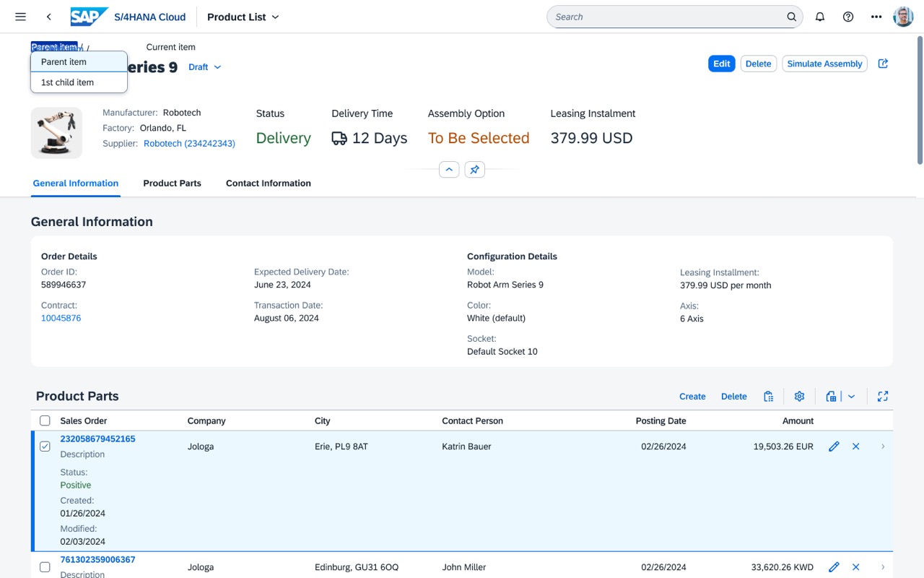The image size is (924, 578).
Task: Enter full screen for the Product Parts table
Action: tap(883, 396)
